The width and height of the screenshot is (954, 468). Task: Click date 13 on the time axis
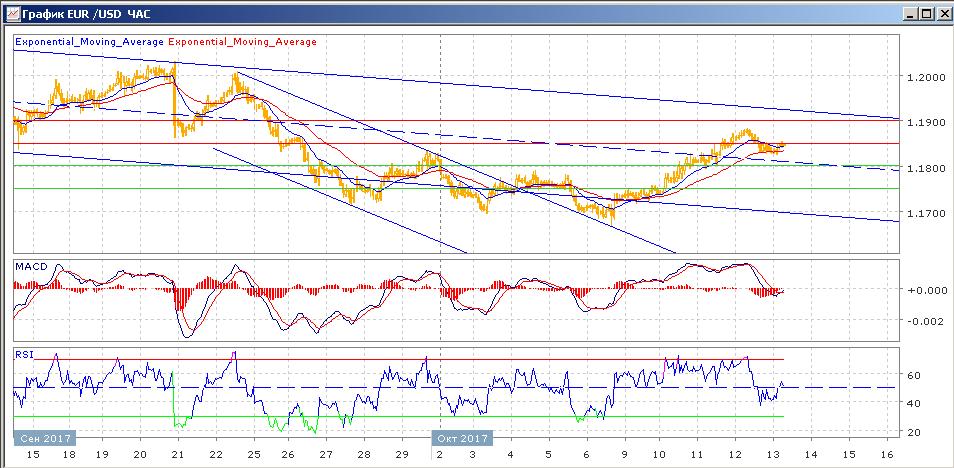pos(773,455)
